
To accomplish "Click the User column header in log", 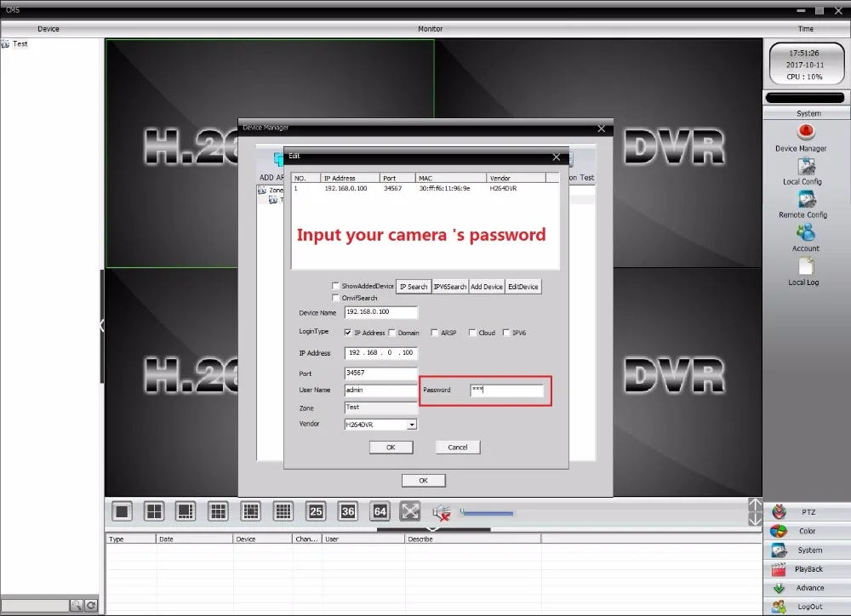I will [x=363, y=539].
